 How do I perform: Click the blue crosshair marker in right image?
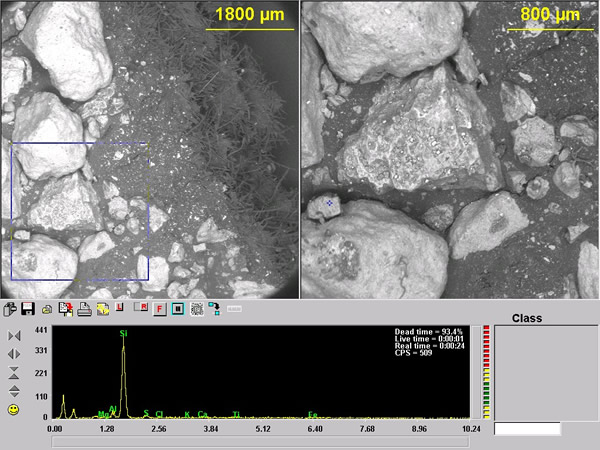pyautogui.click(x=329, y=203)
